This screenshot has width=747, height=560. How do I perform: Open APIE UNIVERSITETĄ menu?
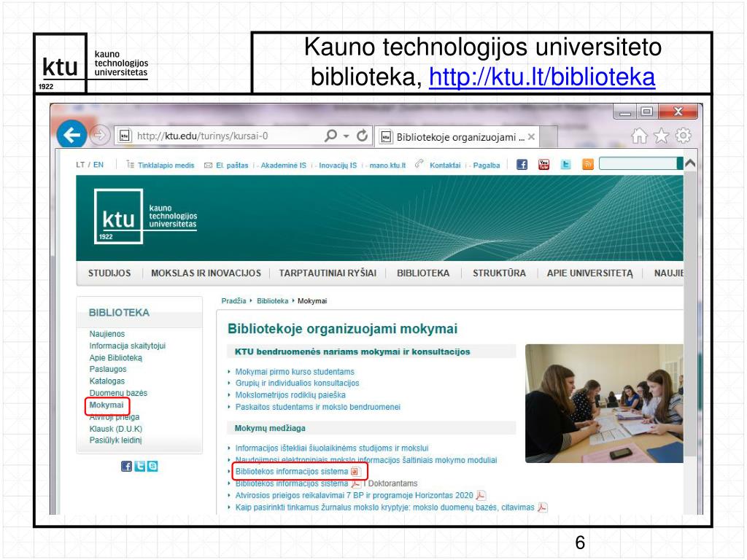click(x=589, y=273)
